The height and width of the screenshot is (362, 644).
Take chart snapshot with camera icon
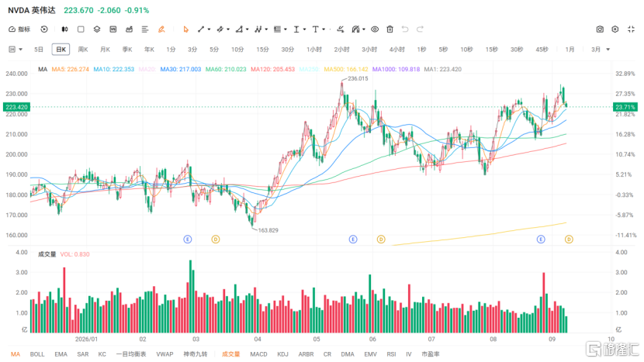click(600, 29)
